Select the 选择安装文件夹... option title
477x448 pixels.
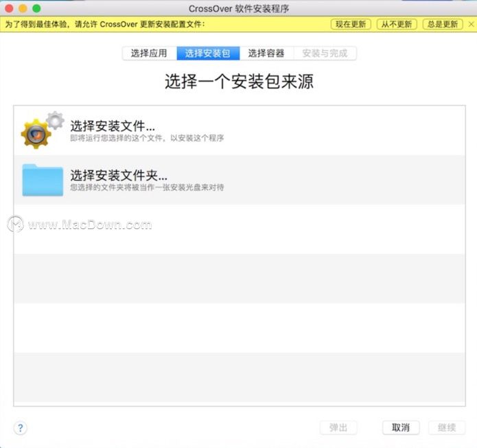click(x=119, y=175)
